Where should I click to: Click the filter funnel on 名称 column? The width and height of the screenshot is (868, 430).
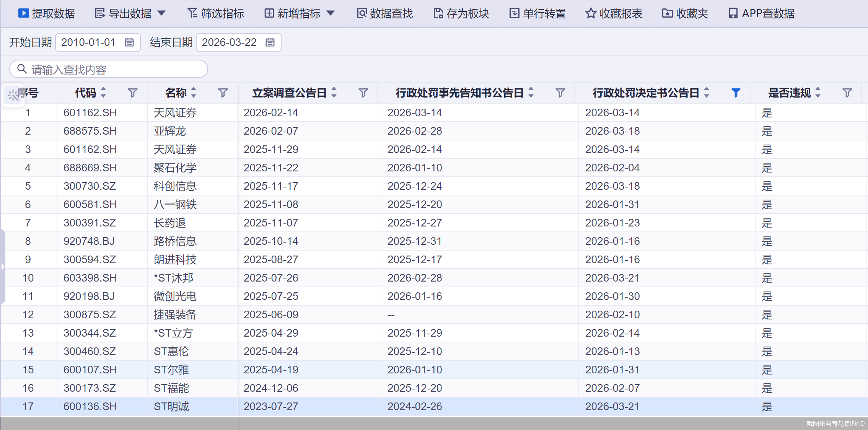coord(223,93)
